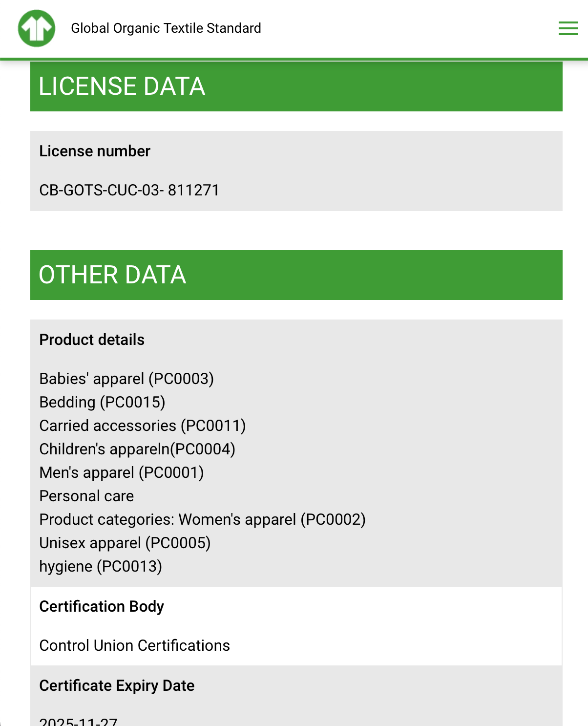Click the Men's apparel (PC0001) line
588x726 pixels.
point(122,473)
